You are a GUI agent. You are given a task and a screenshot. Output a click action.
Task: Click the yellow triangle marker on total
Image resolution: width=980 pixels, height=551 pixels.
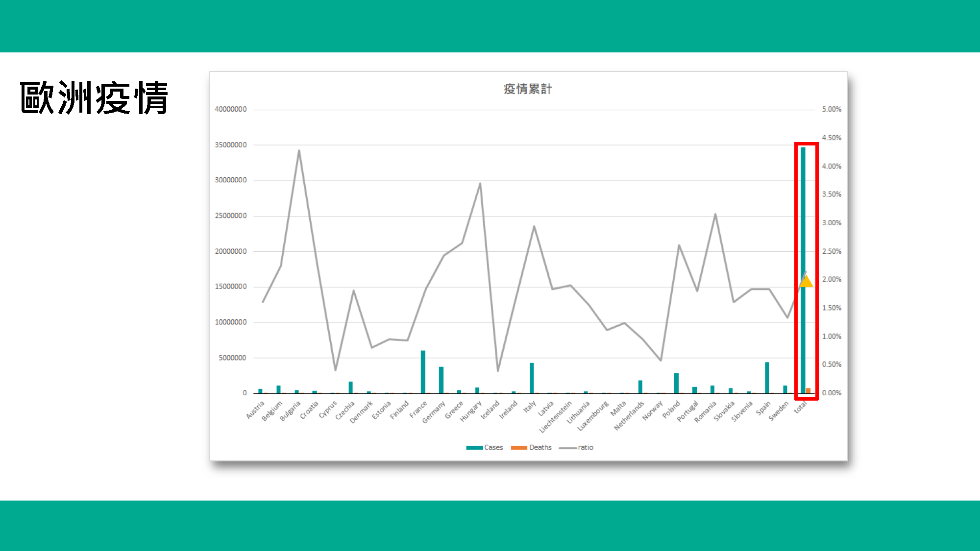click(x=806, y=281)
